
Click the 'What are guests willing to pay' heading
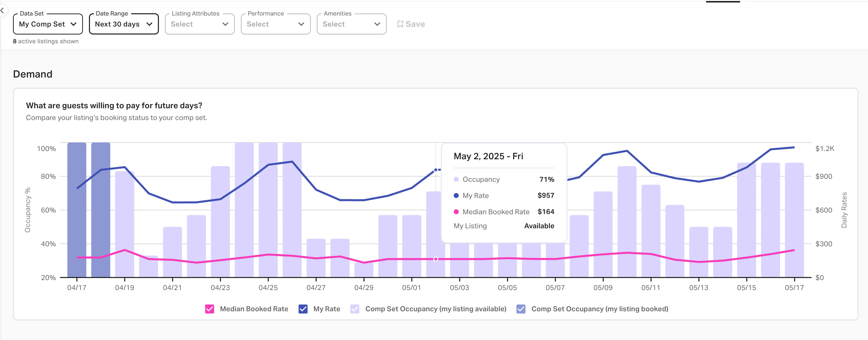point(114,105)
